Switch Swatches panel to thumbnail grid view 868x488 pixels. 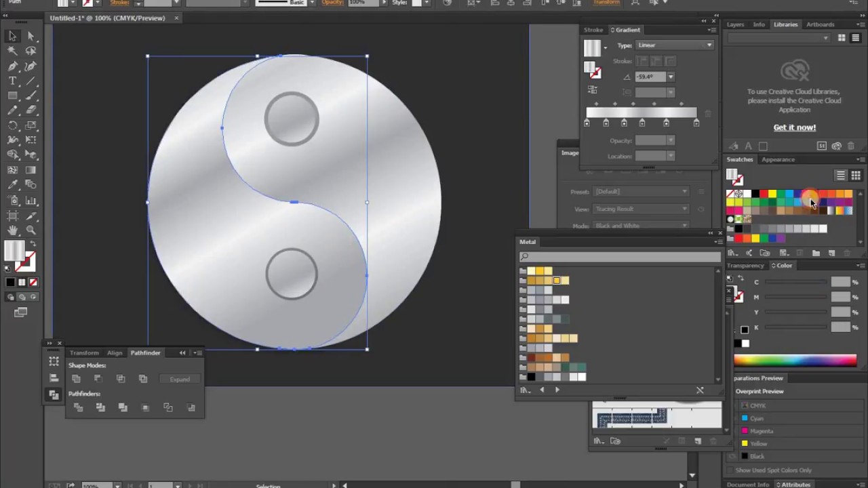point(855,176)
